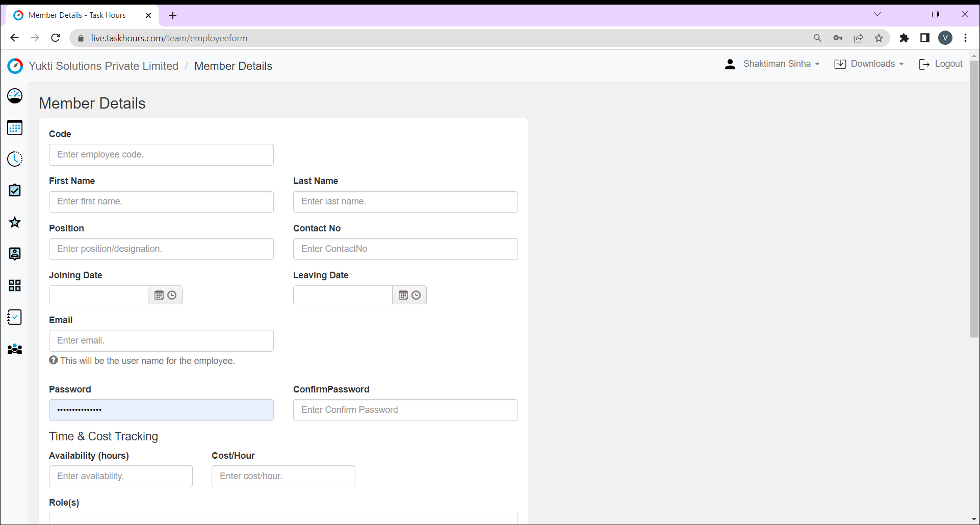Click the share page icon in address bar
Image resolution: width=980 pixels, height=525 pixels.
pyautogui.click(x=859, y=38)
